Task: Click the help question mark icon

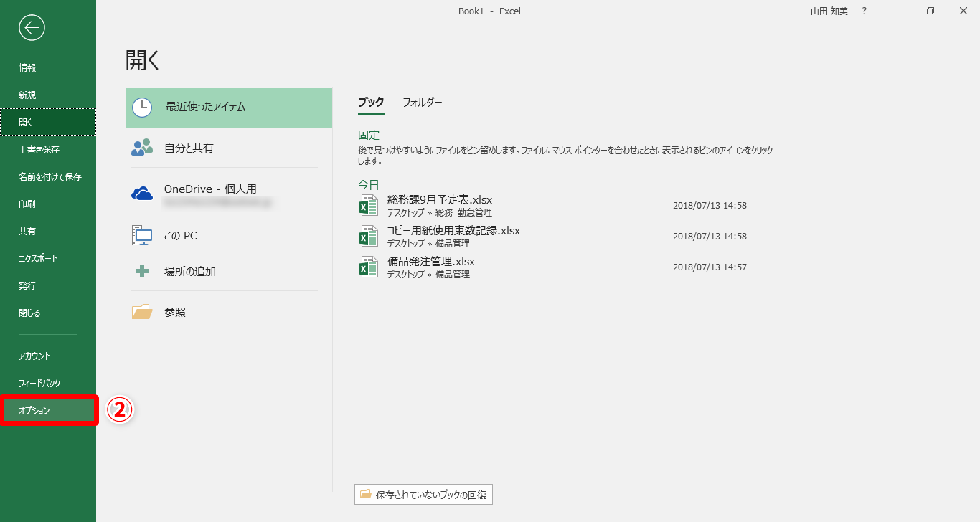Action: coord(864,11)
